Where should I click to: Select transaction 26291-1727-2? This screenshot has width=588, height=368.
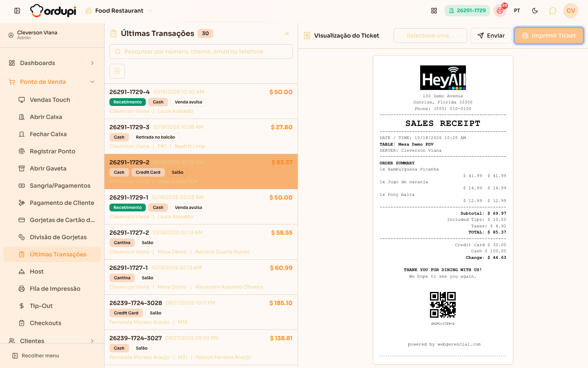[201, 242]
